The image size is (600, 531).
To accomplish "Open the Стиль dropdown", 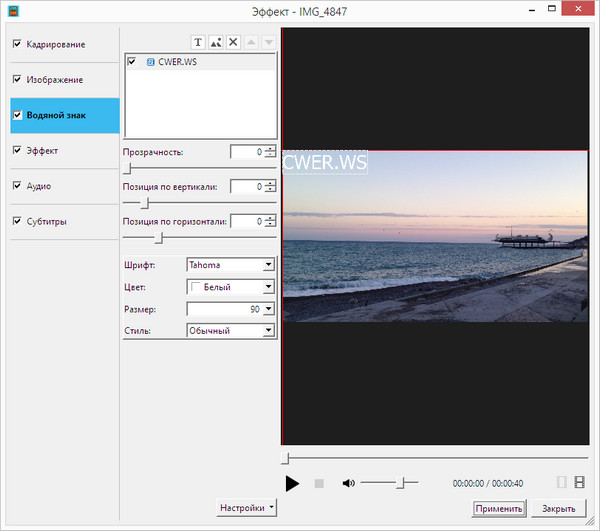I will click(x=268, y=330).
